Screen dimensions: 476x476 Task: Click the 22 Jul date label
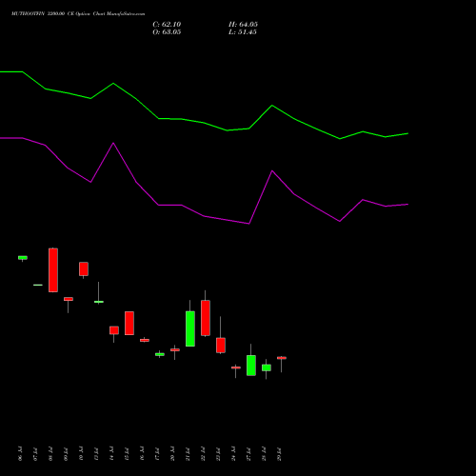click(203, 454)
